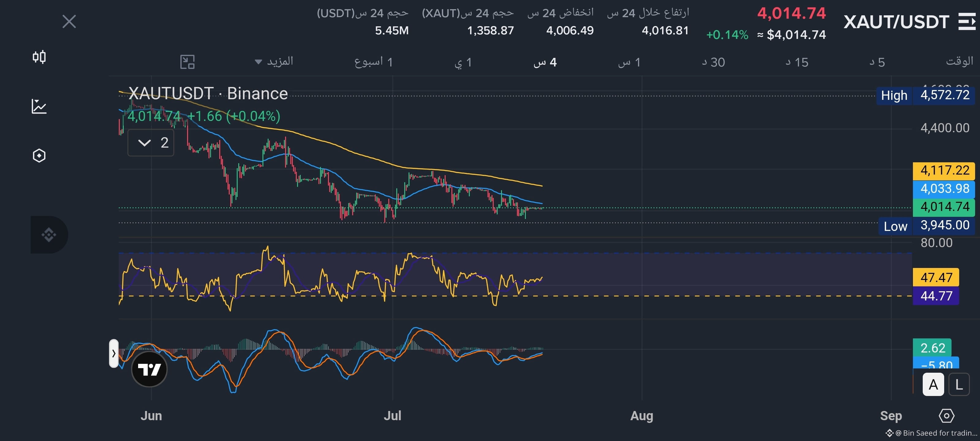The image size is (980, 441).
Task: Open the drawing tools layout icon
Action: pos(187,62)
